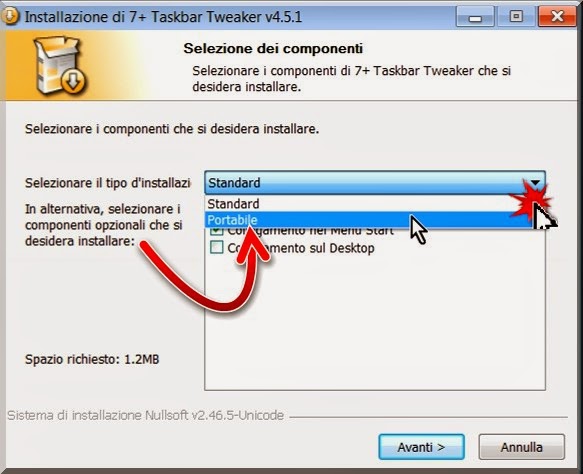The width and height of the screenshot is (583, 474).
Task: Click the installer icon in the title bar
Action: tap(10, 16)
